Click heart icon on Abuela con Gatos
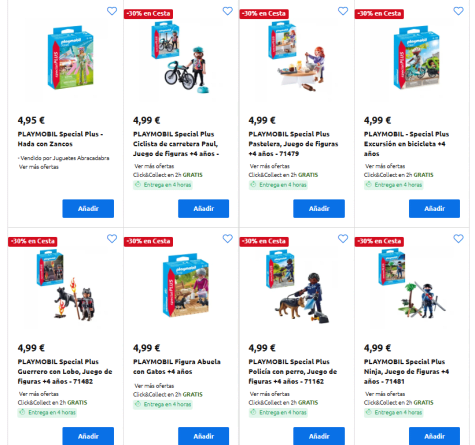Viewport: 475px width, 445px height. coord(228,239)
